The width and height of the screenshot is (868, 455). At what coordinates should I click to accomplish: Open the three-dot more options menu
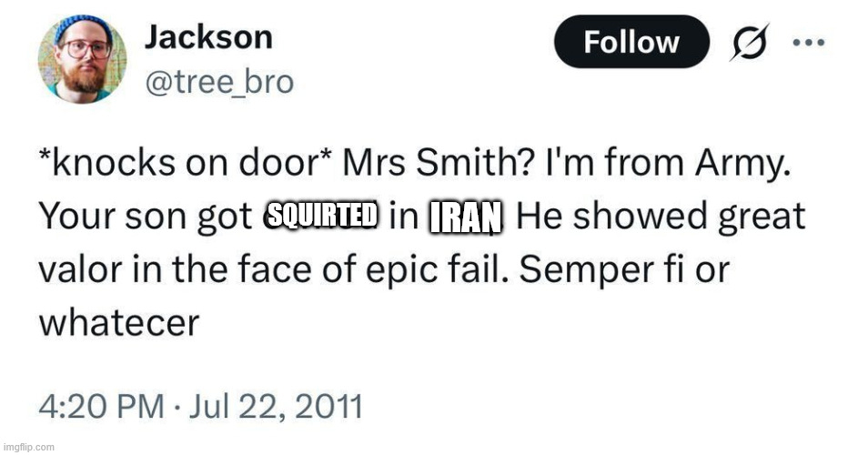(x=809, y=42)
